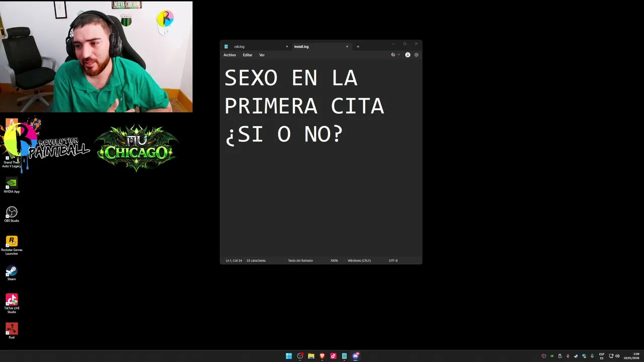Click the NVIDIA tray icon
This screenshot has width=644, height=362.
[x=552, y=356]
